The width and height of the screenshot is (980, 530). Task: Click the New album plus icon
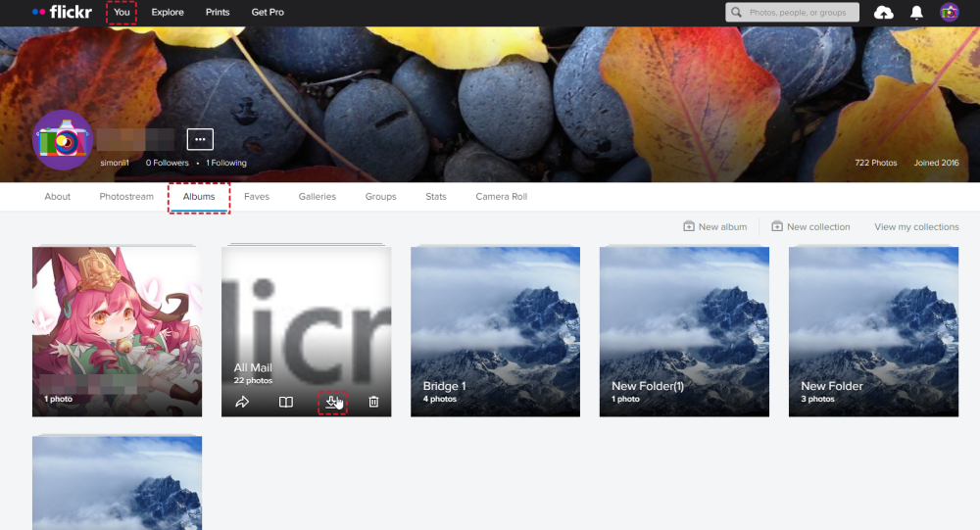689,226
